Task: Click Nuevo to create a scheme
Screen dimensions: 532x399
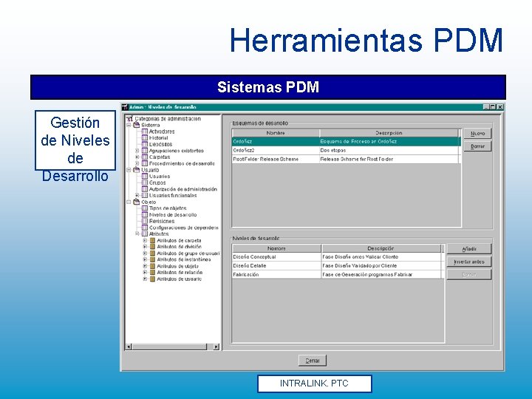Action: point(477,134)
